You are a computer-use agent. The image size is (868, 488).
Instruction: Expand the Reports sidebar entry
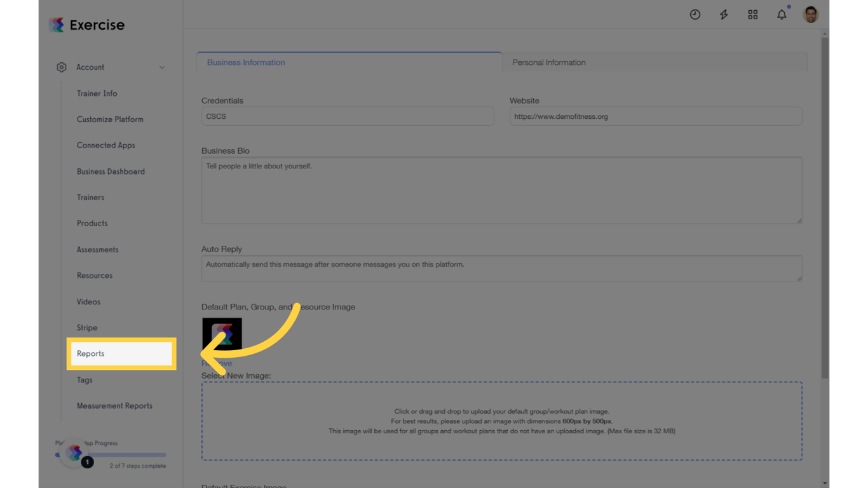[x=90, y=353]
